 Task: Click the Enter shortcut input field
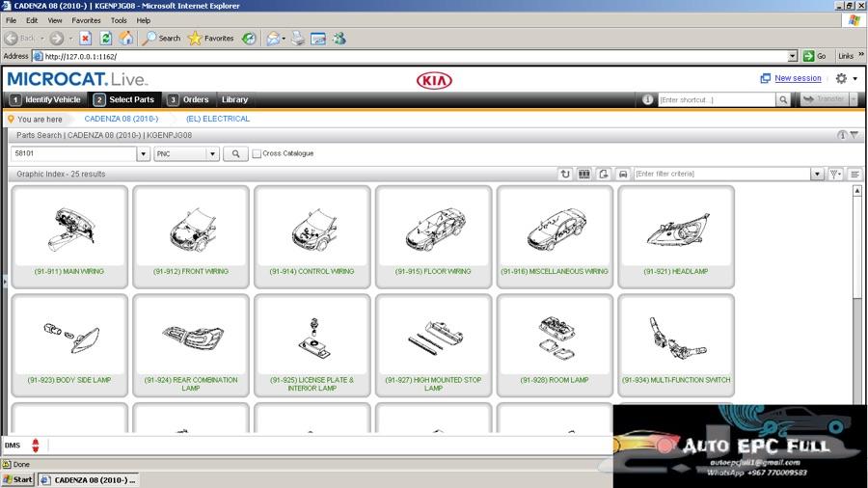click(717, 99)
